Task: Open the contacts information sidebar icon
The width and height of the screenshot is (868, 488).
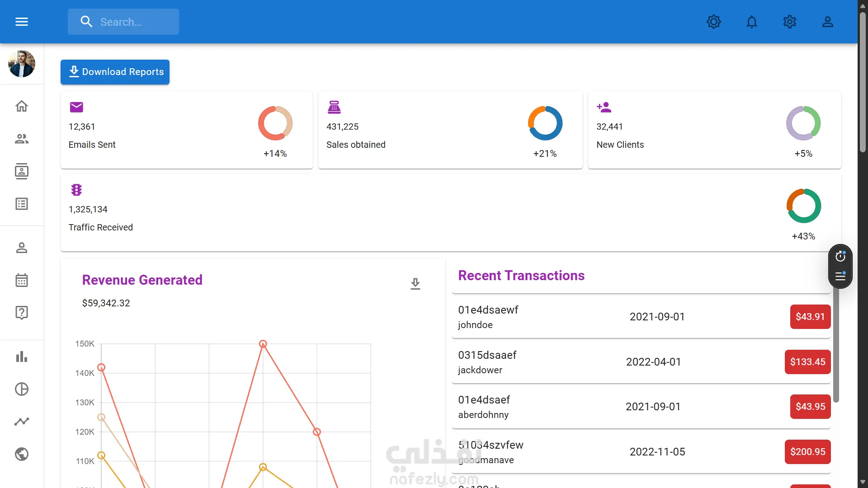Action: click(22, 171)
